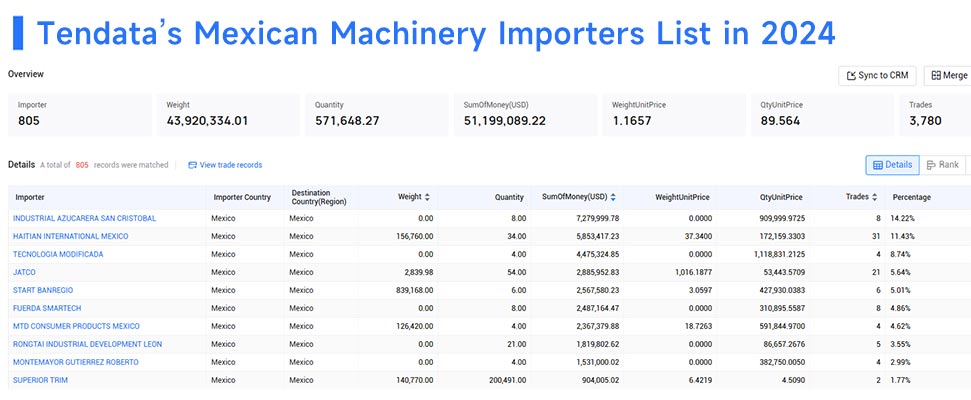Click the 14.22% percentage cell
971x400 pixels.
(x=903, y=219)
